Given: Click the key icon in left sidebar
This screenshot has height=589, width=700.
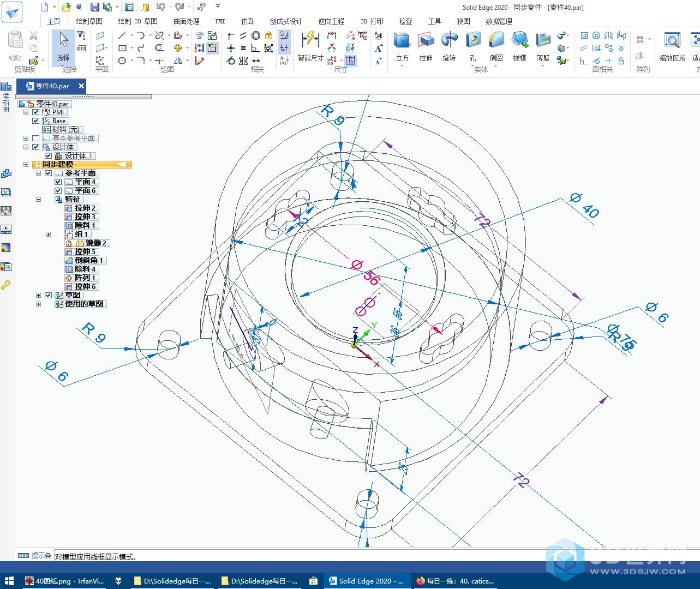Looking at the screenshot, I should (x=6, y=285).
